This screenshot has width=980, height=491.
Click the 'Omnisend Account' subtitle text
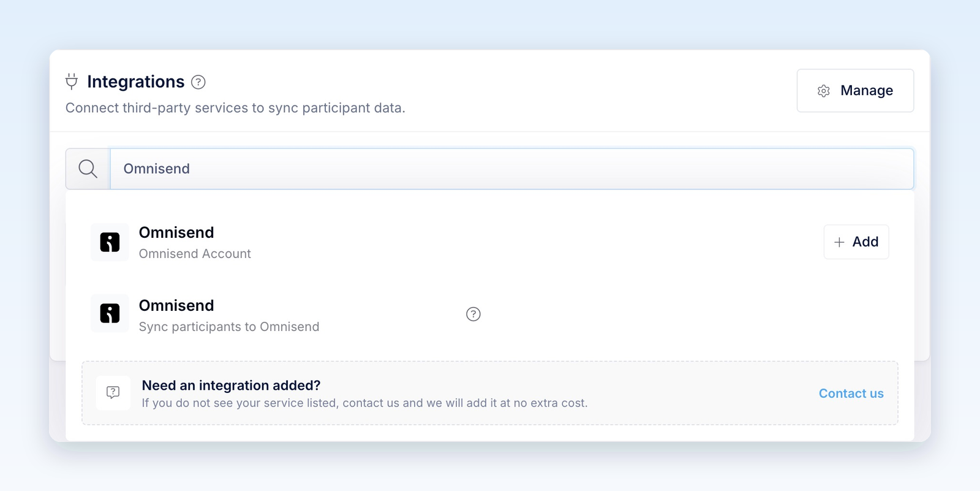[195, 254]
